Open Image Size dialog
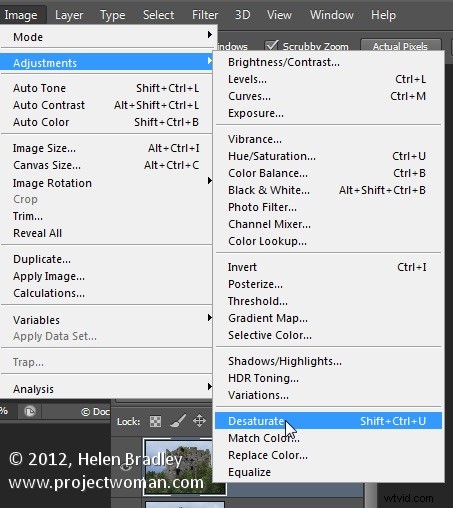 (107, 148)
